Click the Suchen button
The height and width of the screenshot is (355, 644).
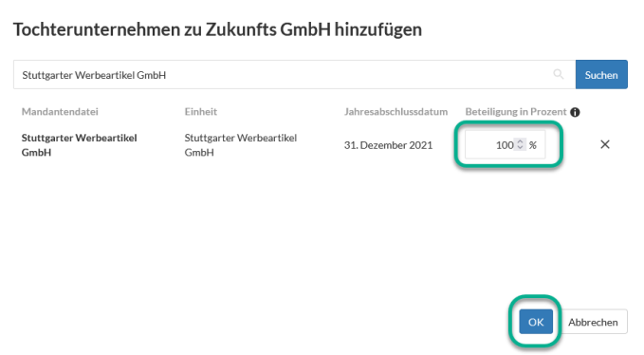601,74
